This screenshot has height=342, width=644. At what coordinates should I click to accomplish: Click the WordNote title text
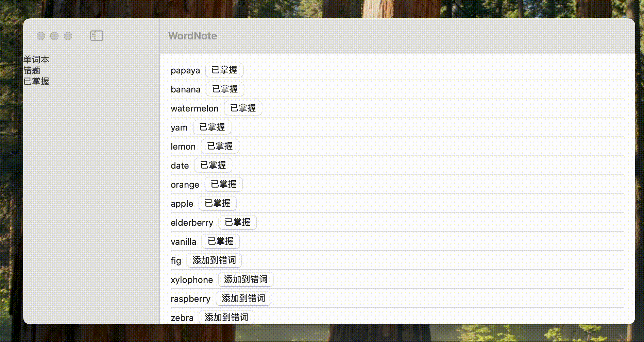click(193, 36)
